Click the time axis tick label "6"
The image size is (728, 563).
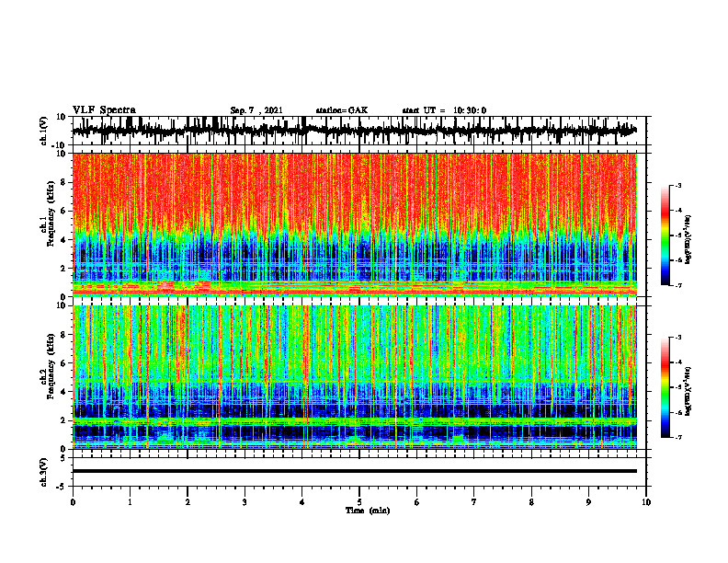417,502
